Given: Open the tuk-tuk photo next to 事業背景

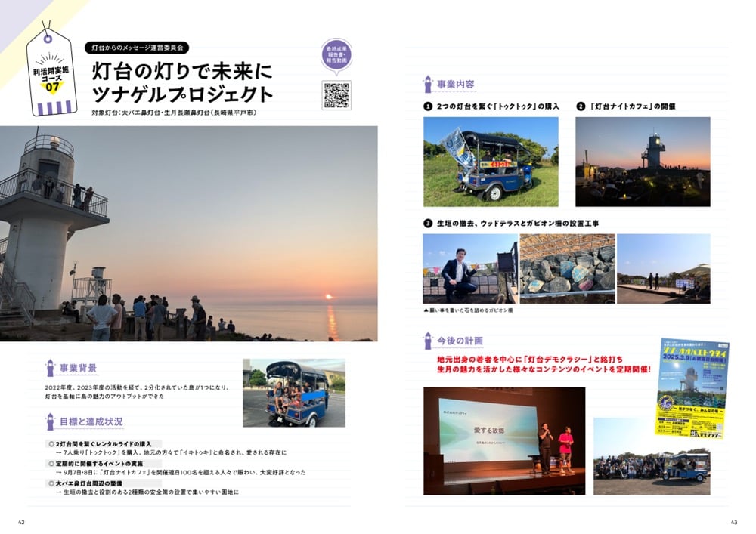Looking at the screenshot, I should [293, 393].
